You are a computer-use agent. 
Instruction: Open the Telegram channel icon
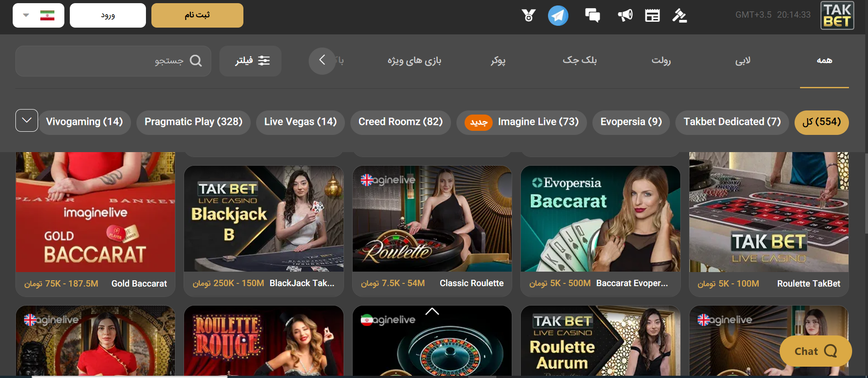coord(558,15)
